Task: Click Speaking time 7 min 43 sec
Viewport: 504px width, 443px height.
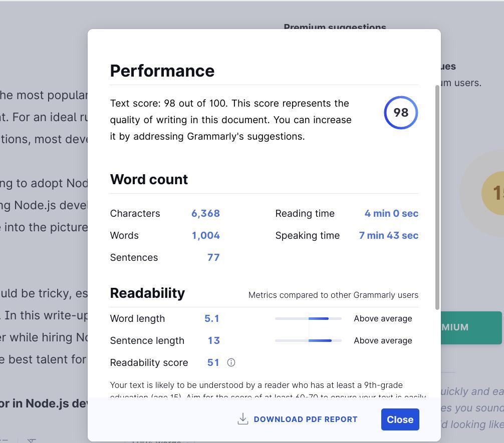Action: [389, 235]
